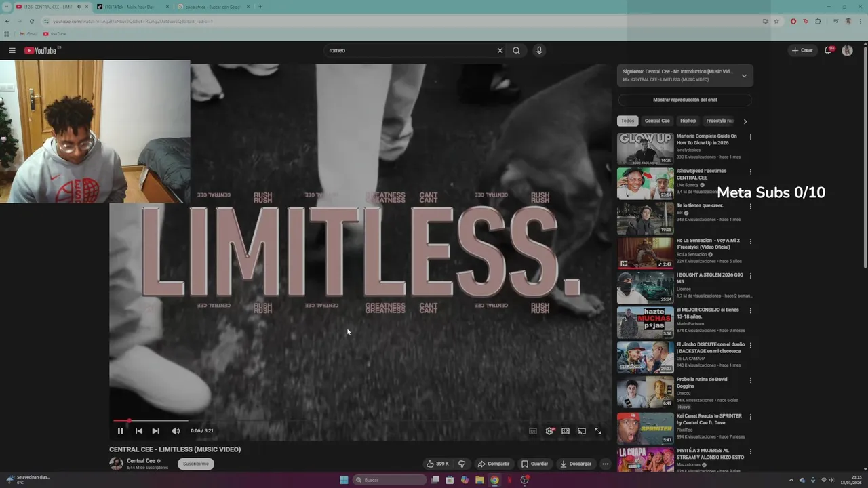
Task: Open the taskbar clock and date
Action: point(850,480)
